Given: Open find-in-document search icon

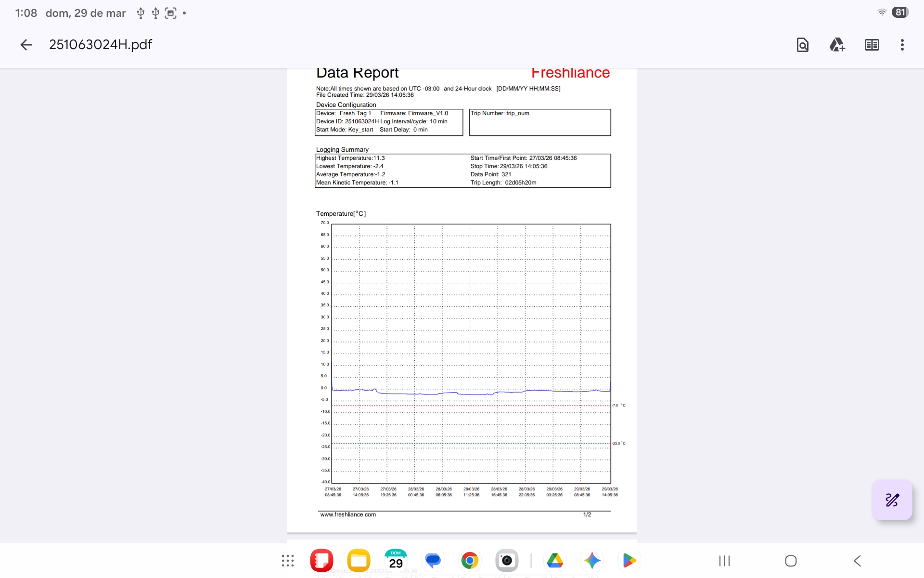Looking at the screenshot, I should click(802, 45).
